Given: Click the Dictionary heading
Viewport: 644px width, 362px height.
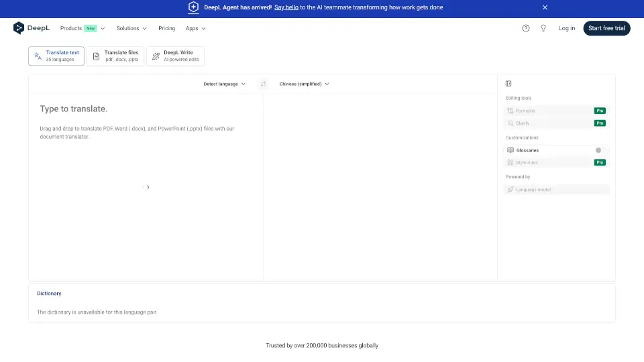Looking at the screenshot, I should click(x=49, y=294).
